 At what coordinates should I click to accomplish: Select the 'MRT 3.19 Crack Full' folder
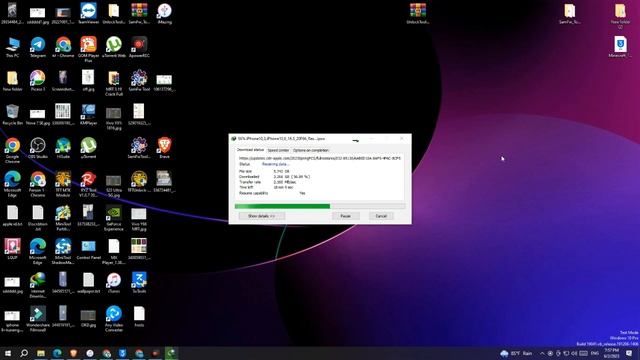point(113,82)
